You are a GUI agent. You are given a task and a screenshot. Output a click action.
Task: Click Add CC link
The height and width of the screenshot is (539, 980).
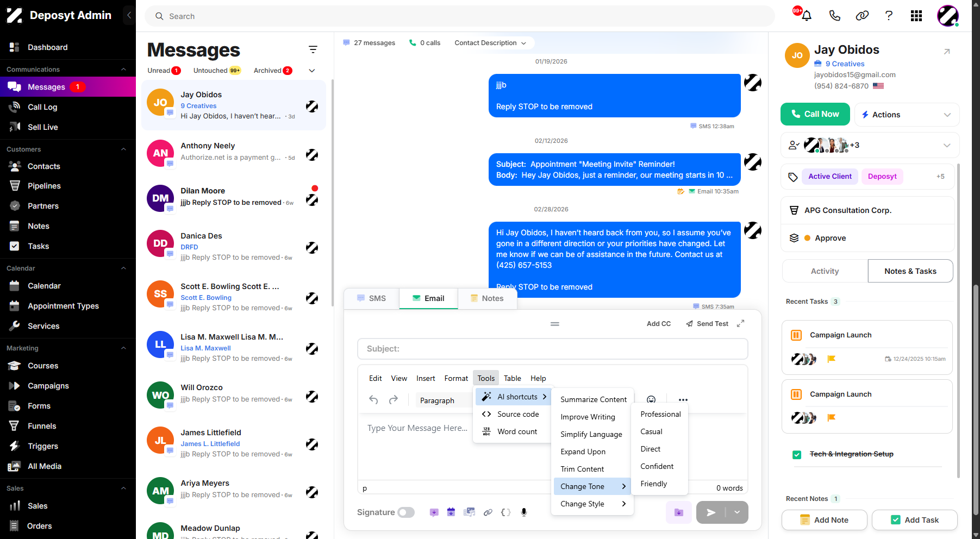(x=659, y=323)
